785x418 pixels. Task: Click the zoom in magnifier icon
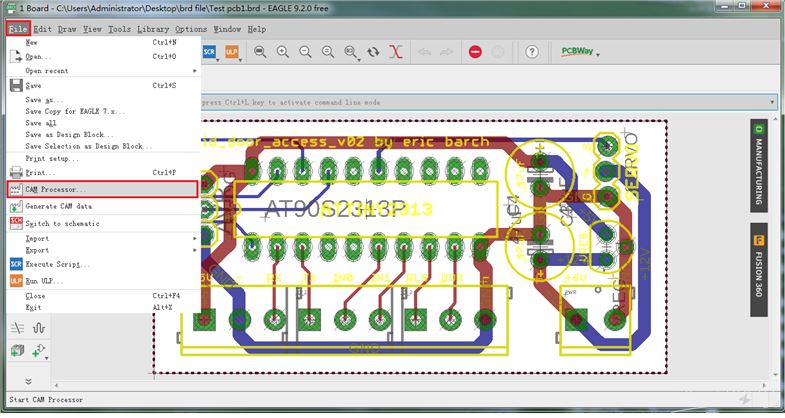(282, 51)
